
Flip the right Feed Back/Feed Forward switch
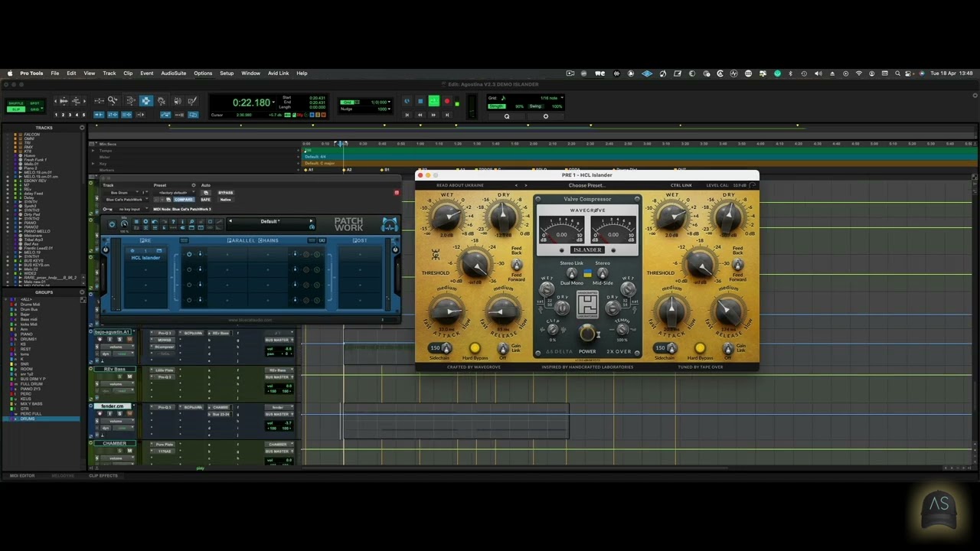coord(738,265)
